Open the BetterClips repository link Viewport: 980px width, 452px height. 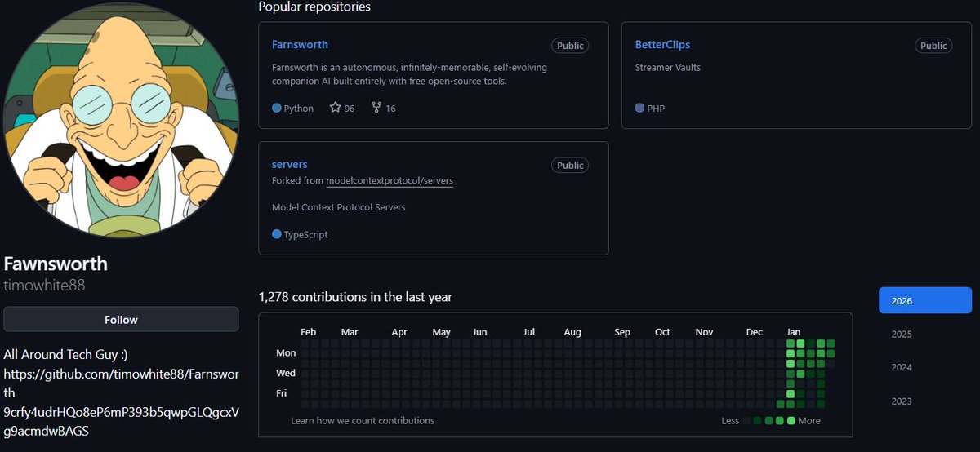pyautogui.click(x=662, y=44)
